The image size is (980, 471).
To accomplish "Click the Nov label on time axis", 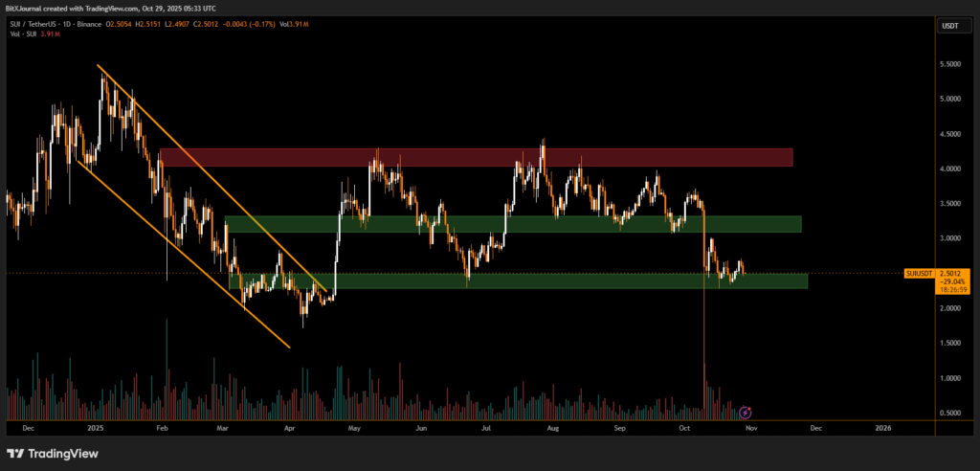I will (x=749, y=431).
